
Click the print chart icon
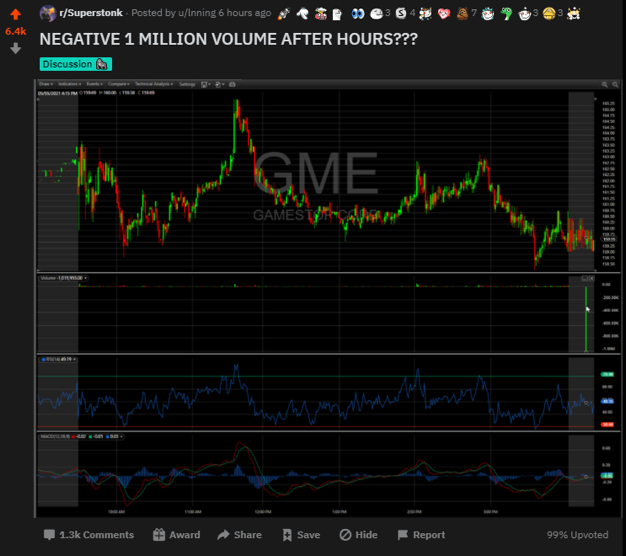click(x=232, y=84)
